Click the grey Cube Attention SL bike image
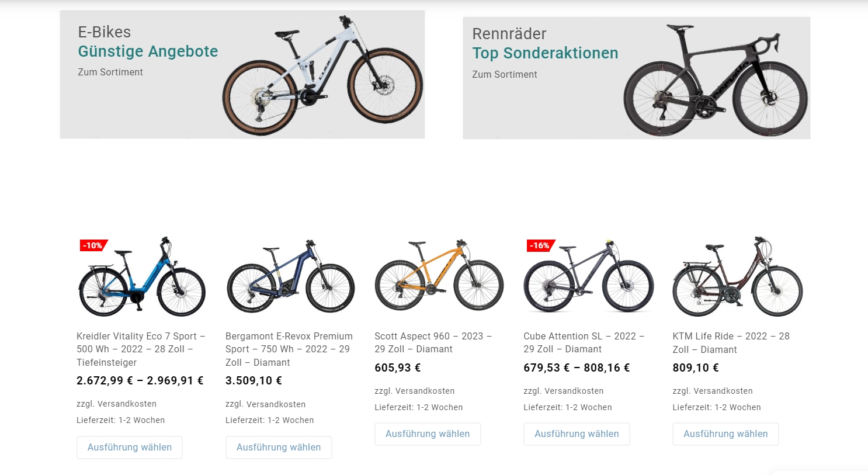The width and height of the screenshot is (868, 475). click(589, 275)
